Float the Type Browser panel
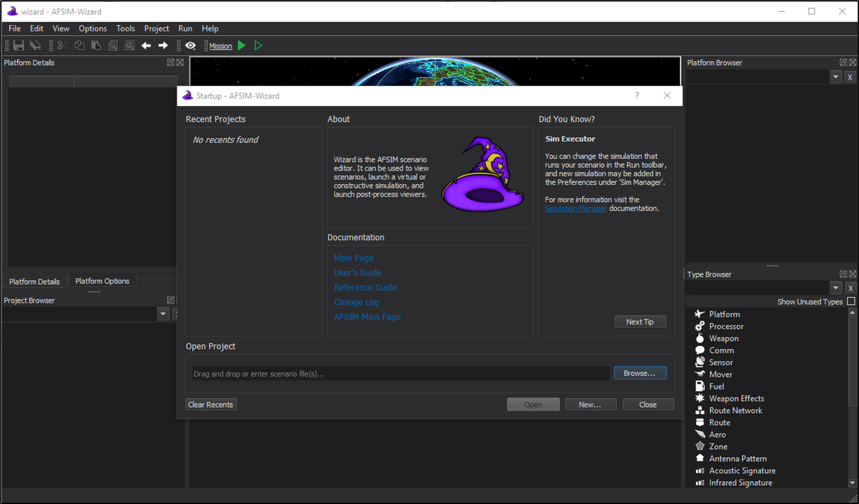 pos(843,274)
